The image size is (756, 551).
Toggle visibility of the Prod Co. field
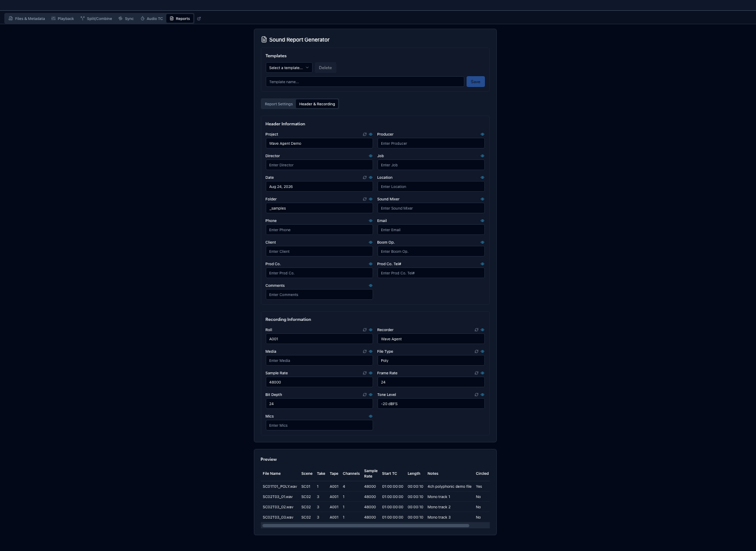[370, 264]
